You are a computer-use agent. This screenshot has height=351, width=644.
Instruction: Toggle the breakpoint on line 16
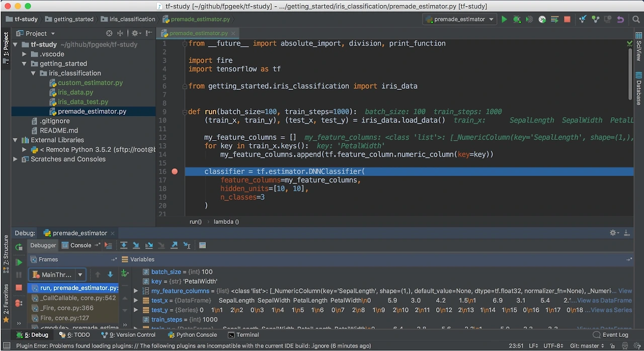click(175, 171)
